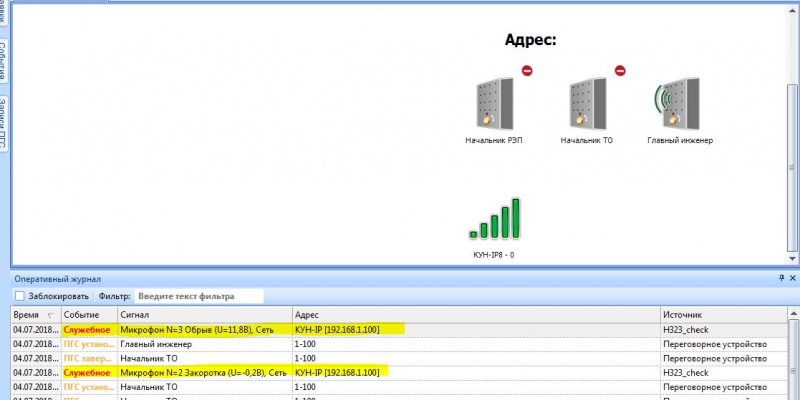This screenshot has height=400, width=800.
Task: Close the Оперативный журнал panel
Action: tap(793, 279)
